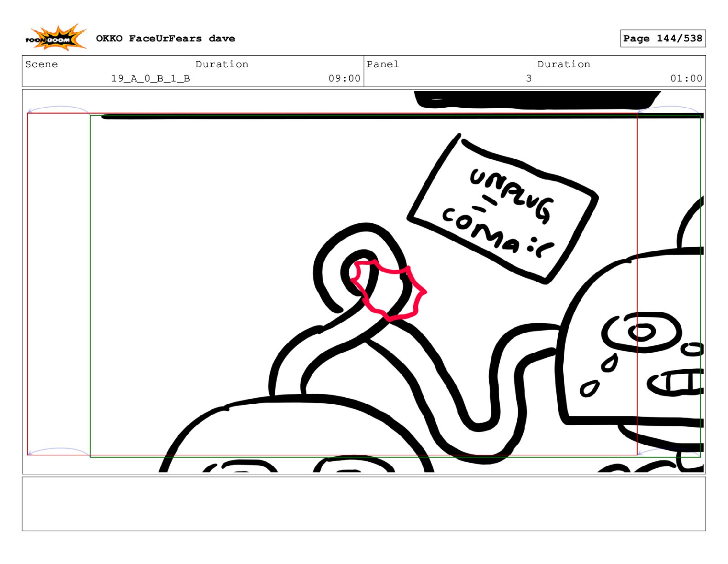The height and width of the screenshot is (564, 728).
Task: Select the title text "OKKO FaceUrFears dave"
Action: [165, 39]
